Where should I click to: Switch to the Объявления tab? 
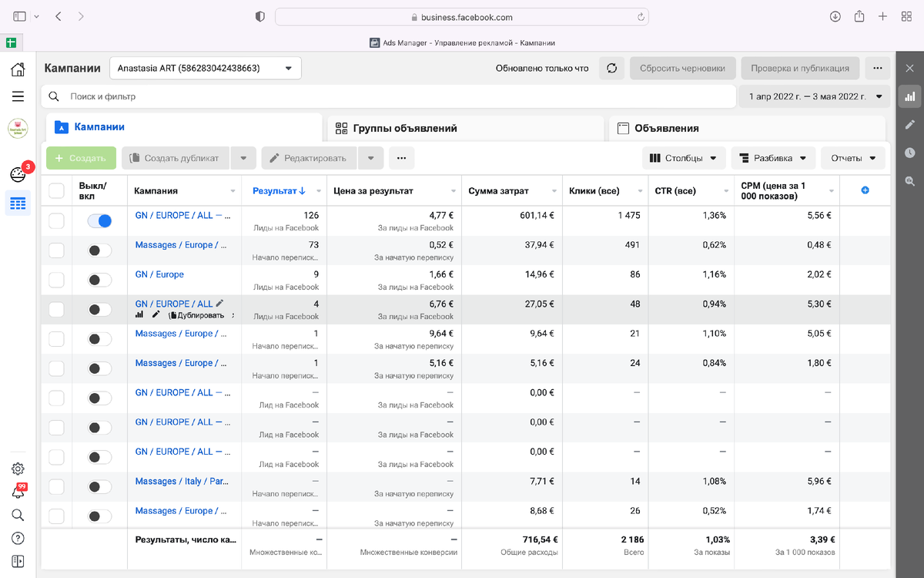tap(747, 128)
